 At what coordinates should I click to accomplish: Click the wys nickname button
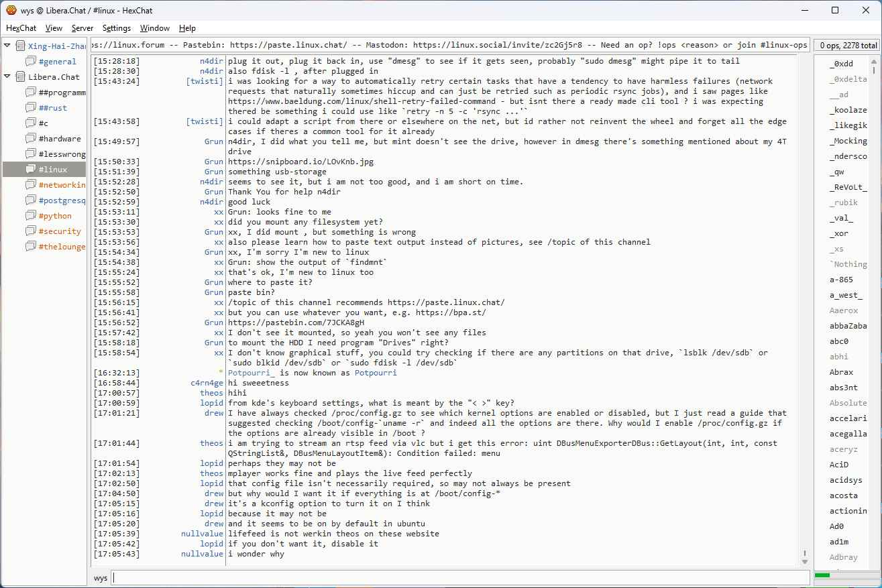point(101,578)
